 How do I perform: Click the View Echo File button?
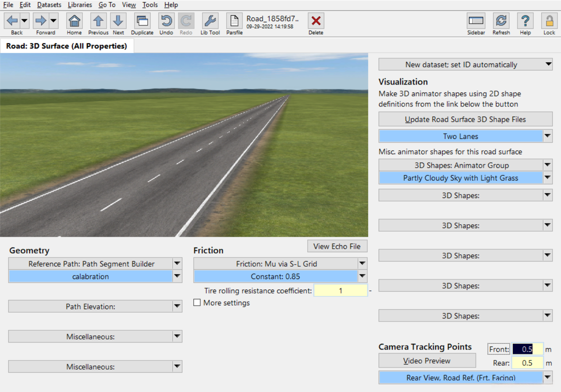(337, 246)
